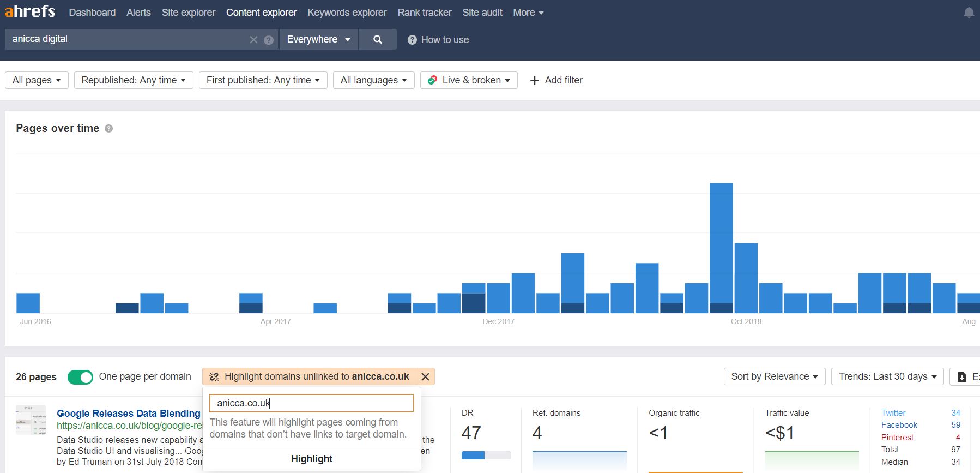Viewport: 980px width, 473px height.
Task: Click the Traffic value trend chart
Action: (x=812, y=461)
